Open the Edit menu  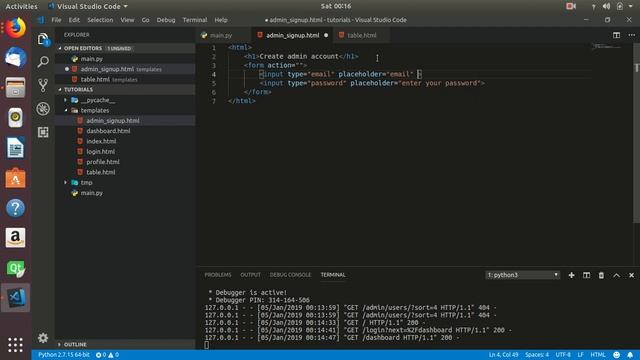coord(74,20)
